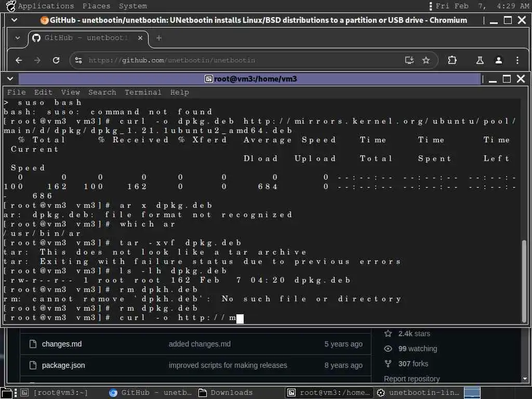532x399 pixels.
Task: Open the System menu
Action: 133,6
